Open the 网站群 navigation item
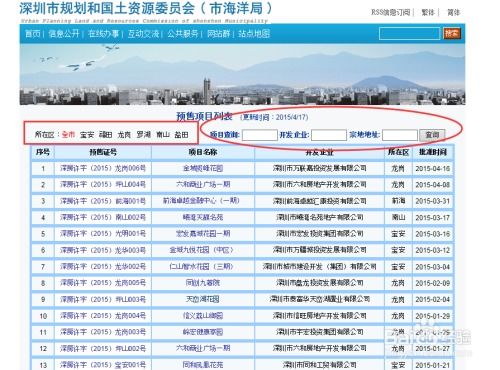The width and height of the screenshot is (500, 370). tap(219, 34)
